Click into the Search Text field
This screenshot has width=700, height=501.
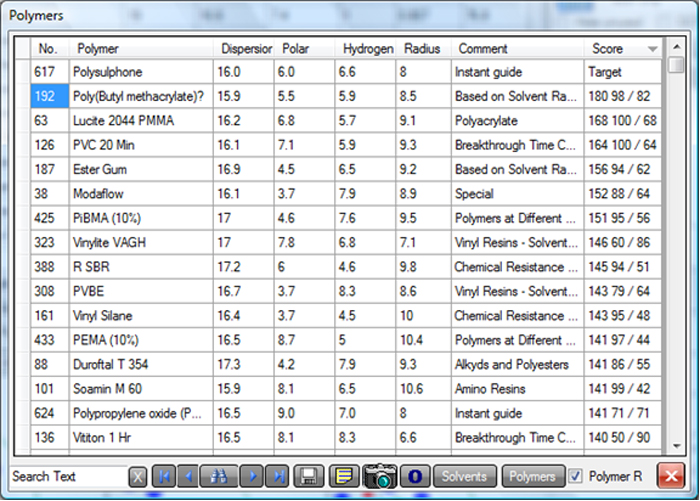(x=69, y=476)
